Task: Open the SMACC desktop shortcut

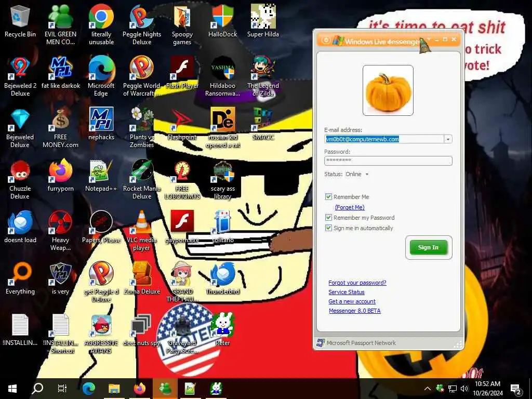Action: [x=263, y=125]
